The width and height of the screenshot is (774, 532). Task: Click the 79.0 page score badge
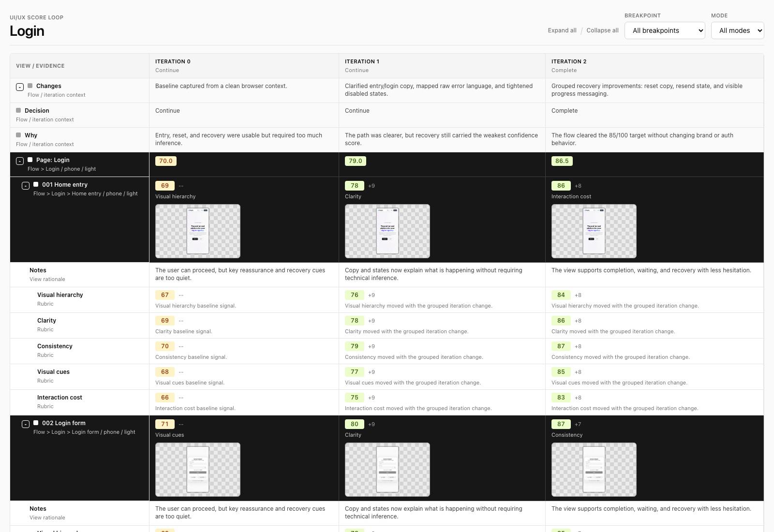tap(356, 161)
